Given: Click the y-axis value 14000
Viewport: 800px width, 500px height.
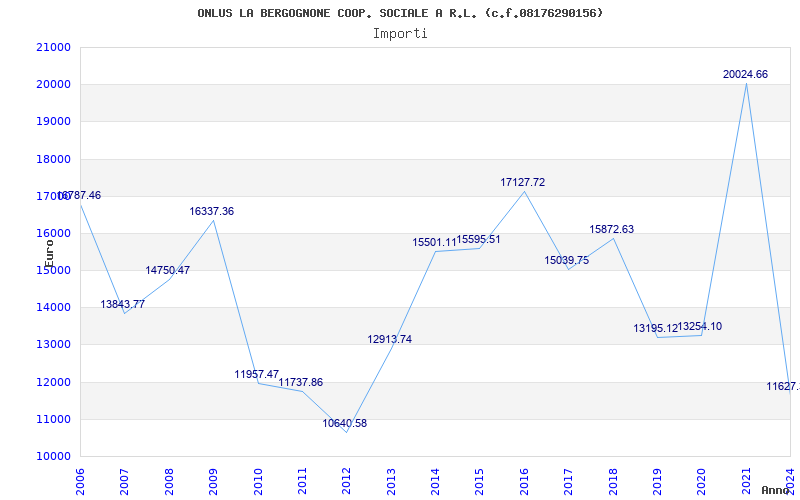Looking at the screenshot, I should pyautogui.click(x=53, y=308).
